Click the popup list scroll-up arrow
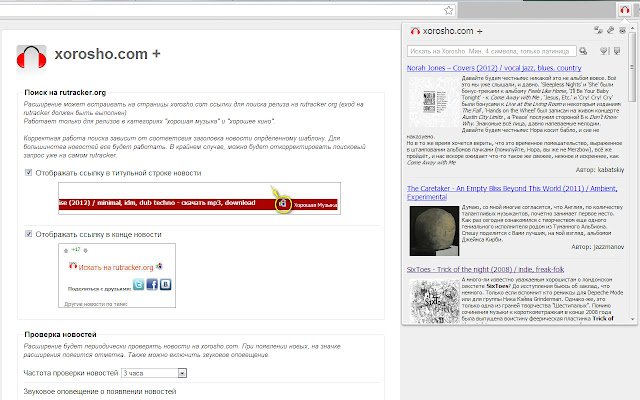The width and height of the screenshot is (640, 400). coord(632,28)
